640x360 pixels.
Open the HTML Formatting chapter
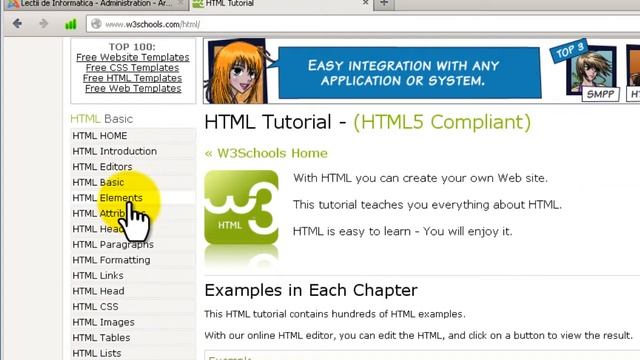(x=133, y=260)
